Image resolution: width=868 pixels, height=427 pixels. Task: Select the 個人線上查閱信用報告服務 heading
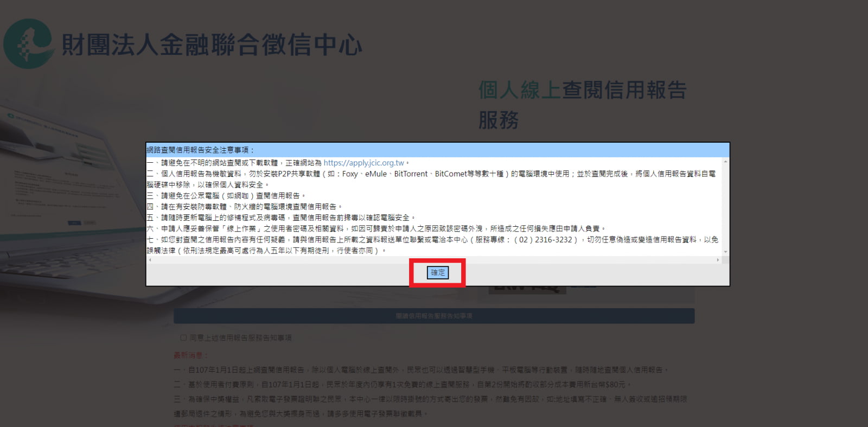point(583,105)
